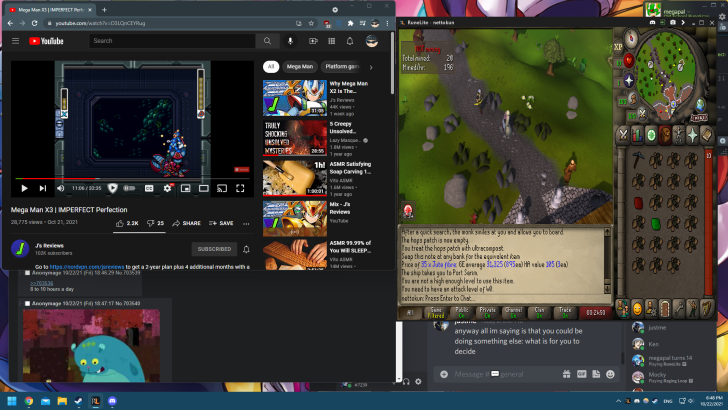
Task: Enter fullscreen on the YouTube video
Action: click(x=240, y=188)
